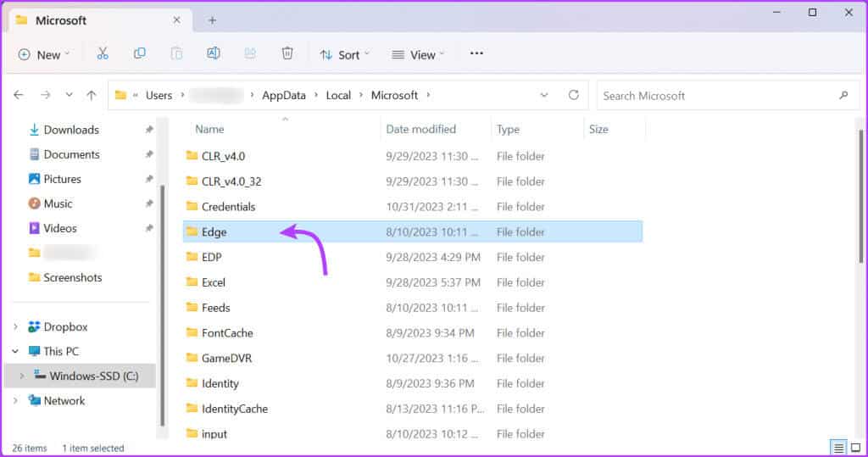Open the Sort dropdown menu
The image size is (868, 457).
(x=344, y=54)
